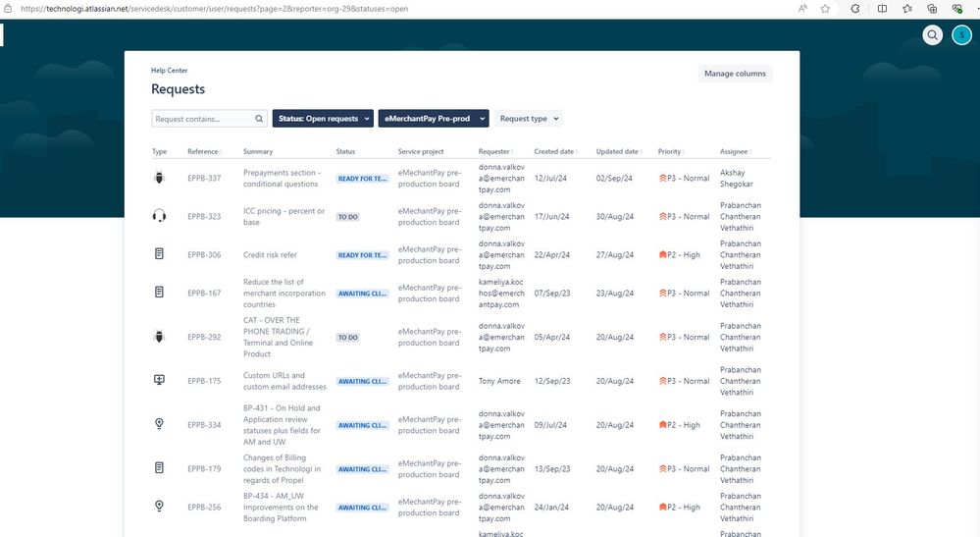Open the Help Center search magnifier

pos(932,35)
